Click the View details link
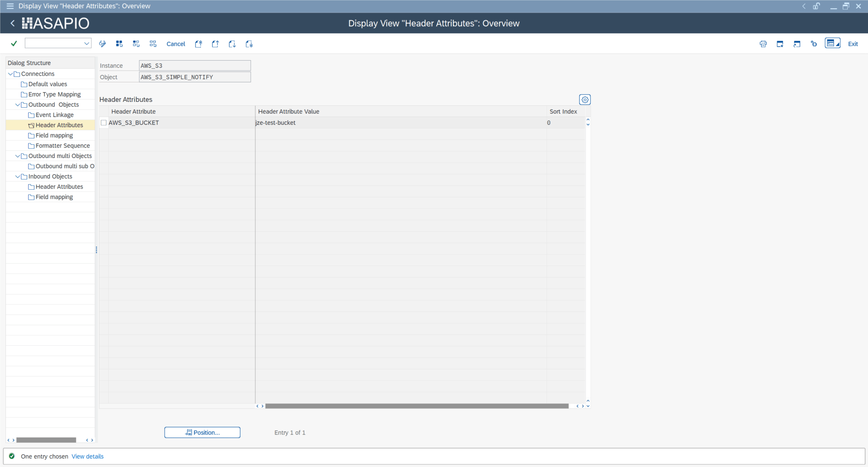The image size is (868, 467). [87, 457]
